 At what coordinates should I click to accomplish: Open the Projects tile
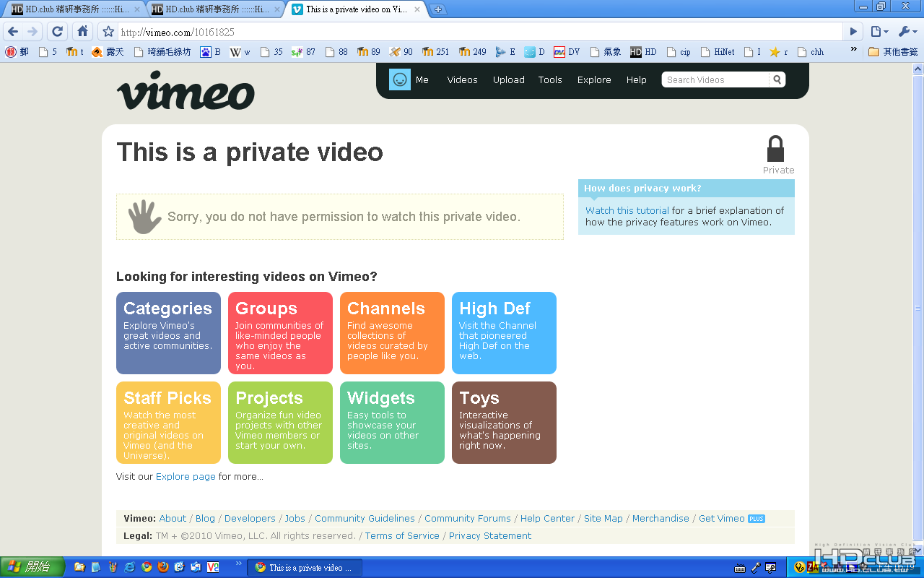point(280,423)
